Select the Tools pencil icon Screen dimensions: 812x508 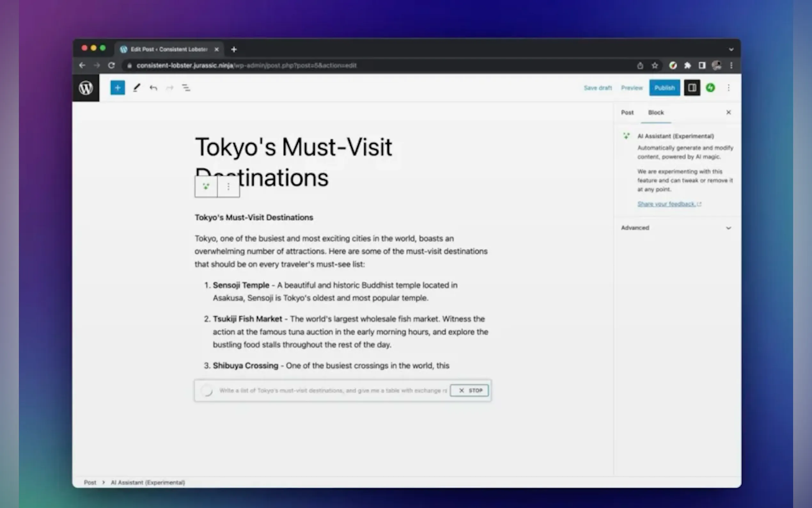pos(136,88)
